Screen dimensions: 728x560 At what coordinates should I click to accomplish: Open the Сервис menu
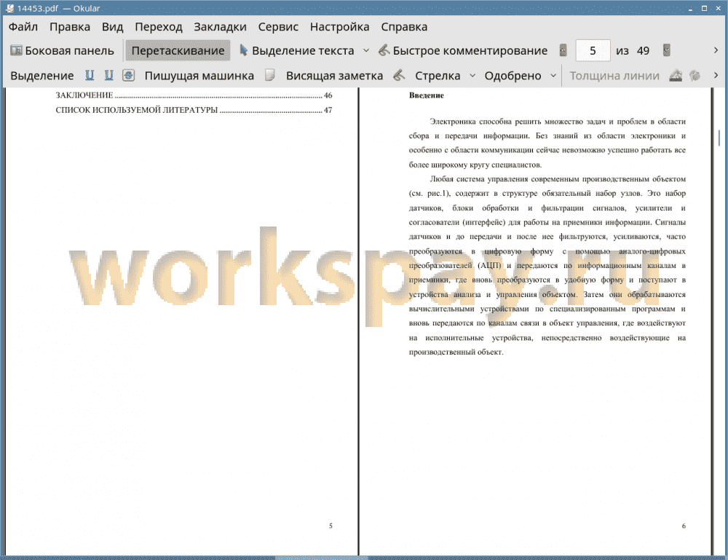tap(278, 27)
